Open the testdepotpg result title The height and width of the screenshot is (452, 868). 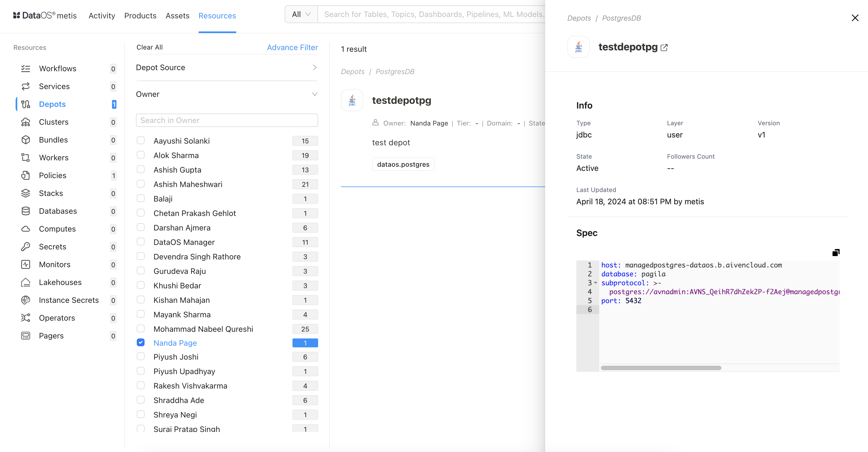pos(402,100)
